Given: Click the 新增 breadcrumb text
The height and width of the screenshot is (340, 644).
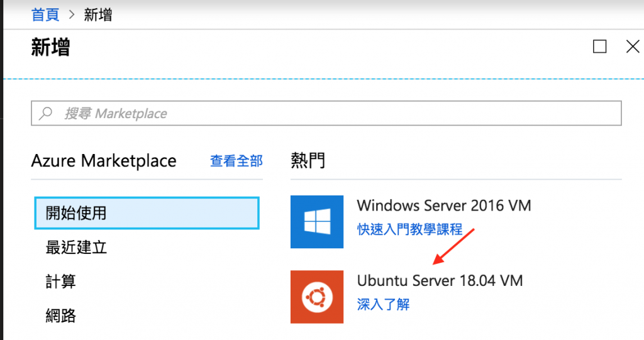Looking at the screenshot, I should [x=97, y=15].
